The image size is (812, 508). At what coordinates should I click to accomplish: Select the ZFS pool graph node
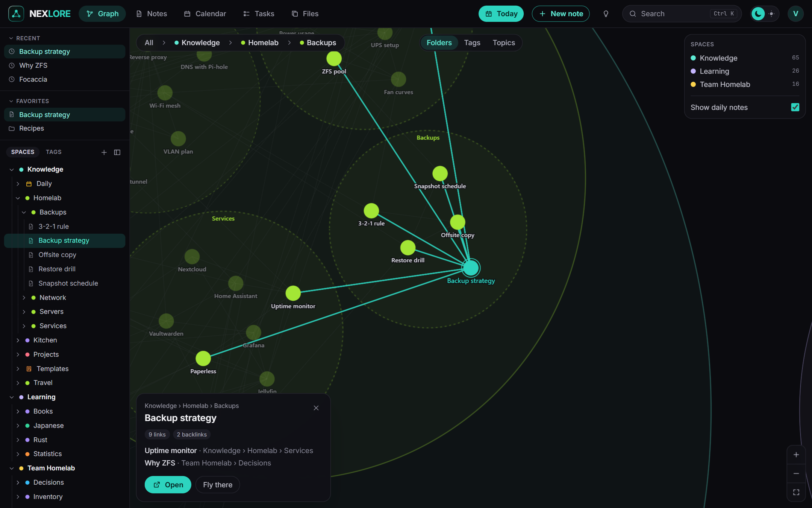(x=334, y=58)
